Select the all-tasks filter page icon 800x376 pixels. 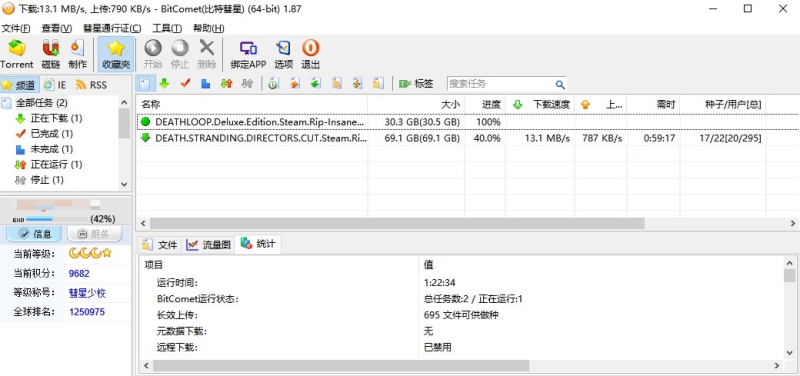[x=145, y=84]
